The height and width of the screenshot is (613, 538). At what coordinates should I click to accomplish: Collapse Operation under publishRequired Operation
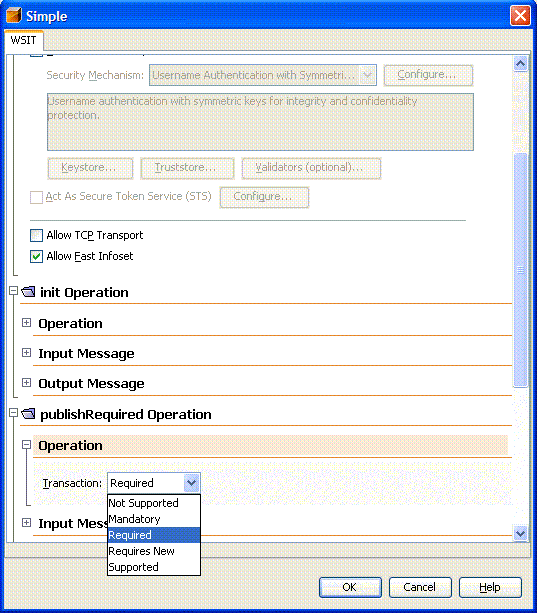(26, 445)
